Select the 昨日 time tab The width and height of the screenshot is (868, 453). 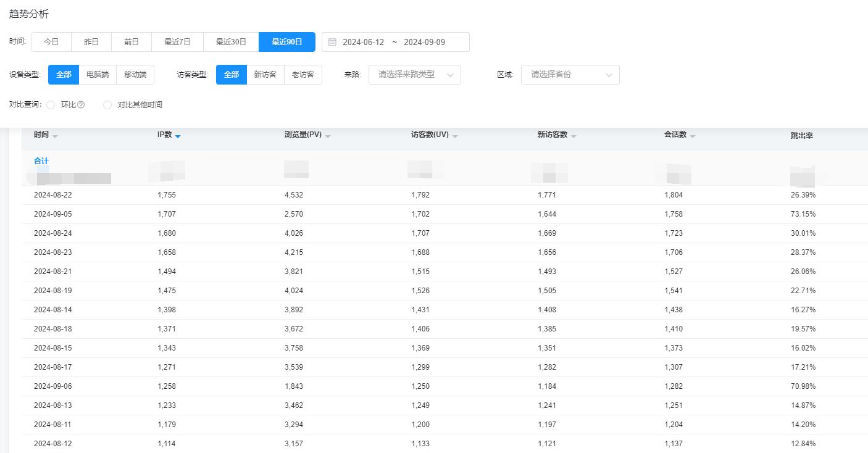tap(91, 42)
